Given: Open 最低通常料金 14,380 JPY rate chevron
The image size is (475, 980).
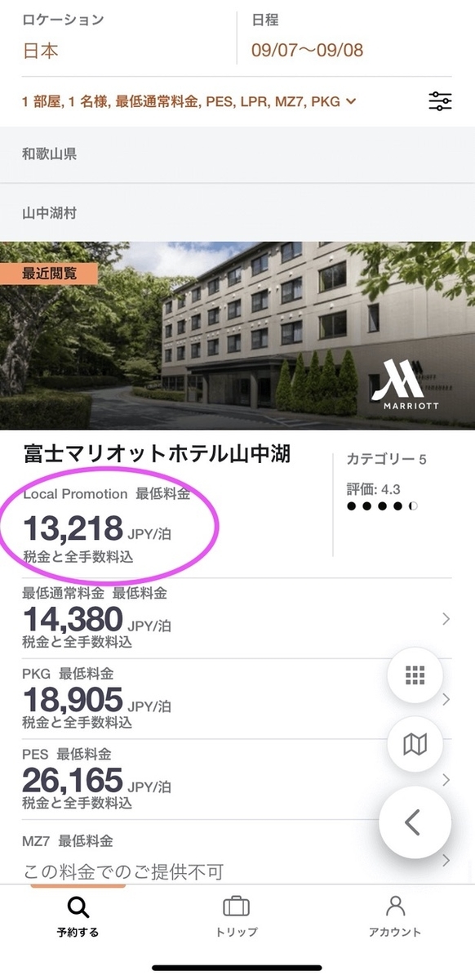Looking at the screenshot, I should (446, 619).
